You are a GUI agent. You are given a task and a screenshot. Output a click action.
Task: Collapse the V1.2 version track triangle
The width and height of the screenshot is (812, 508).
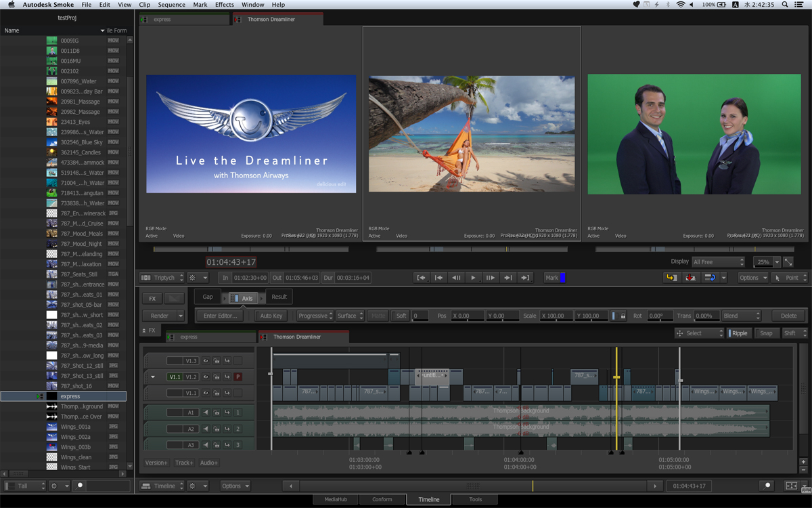tap(153, 377)
